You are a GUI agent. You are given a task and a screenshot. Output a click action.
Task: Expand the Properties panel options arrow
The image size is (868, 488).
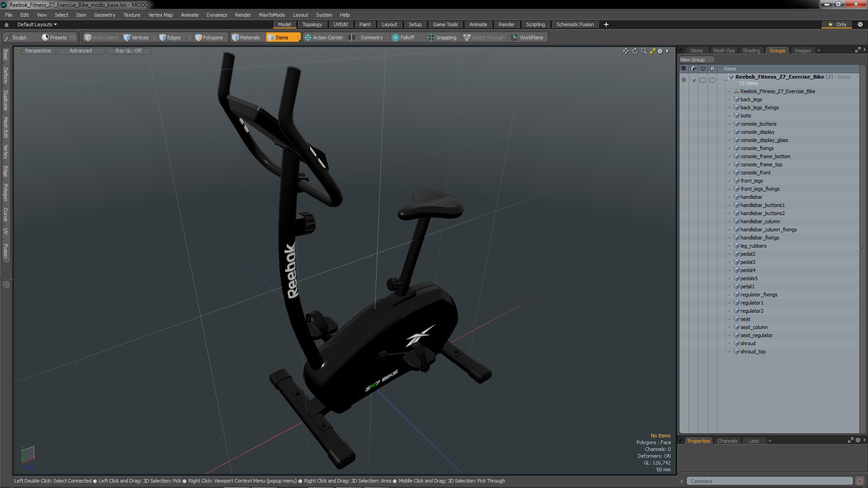864,440
